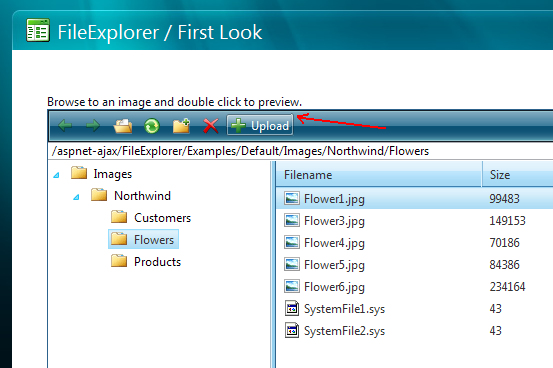Click the size value 84386
The image size is (553, 368).
[x=504, y=265]
